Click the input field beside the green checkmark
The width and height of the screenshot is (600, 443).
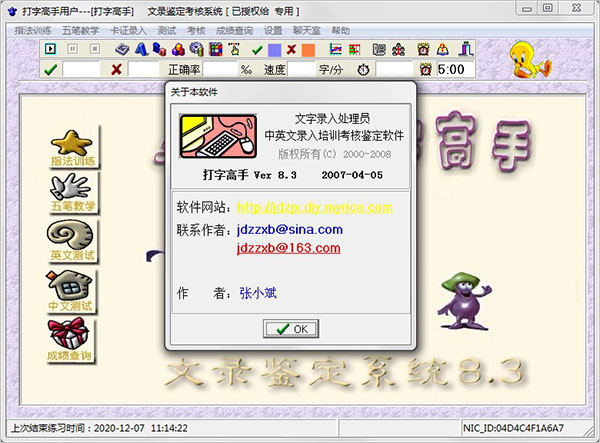coord(81,69)
